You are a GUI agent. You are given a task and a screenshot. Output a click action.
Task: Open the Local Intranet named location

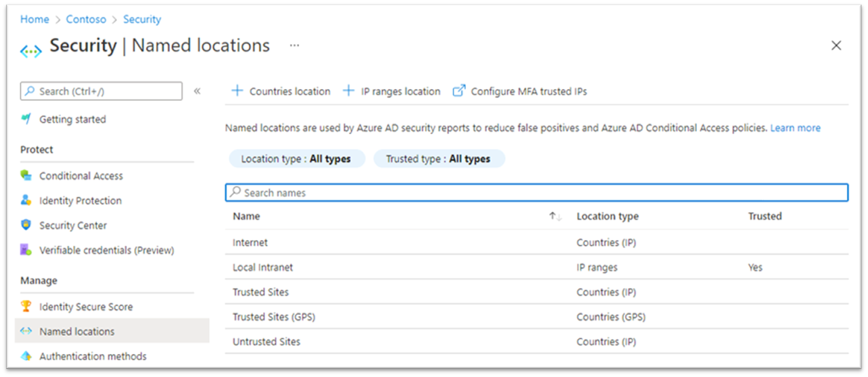263,267
